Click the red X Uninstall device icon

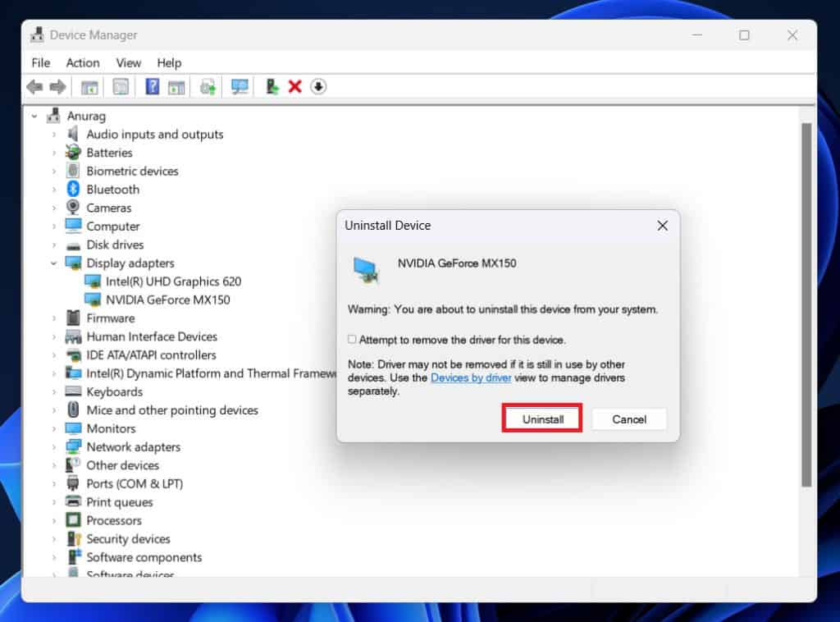[295, 86]
